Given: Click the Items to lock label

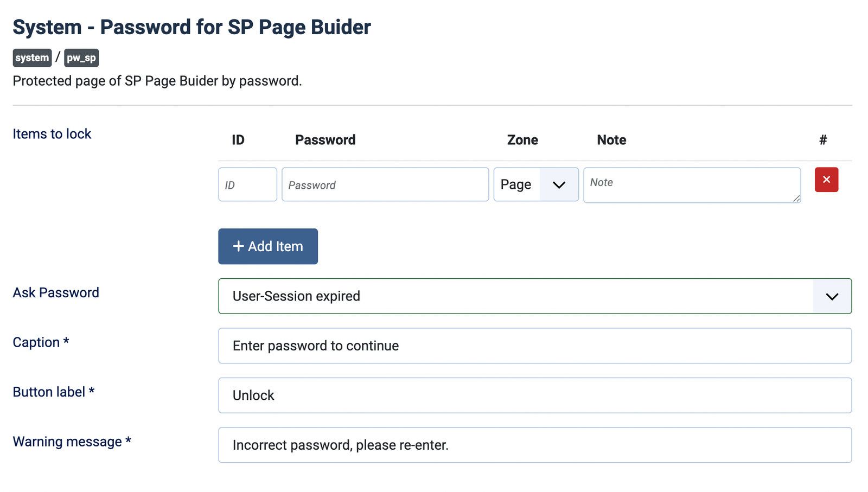Looking at the screenshot, I should (x=52, y=133).
